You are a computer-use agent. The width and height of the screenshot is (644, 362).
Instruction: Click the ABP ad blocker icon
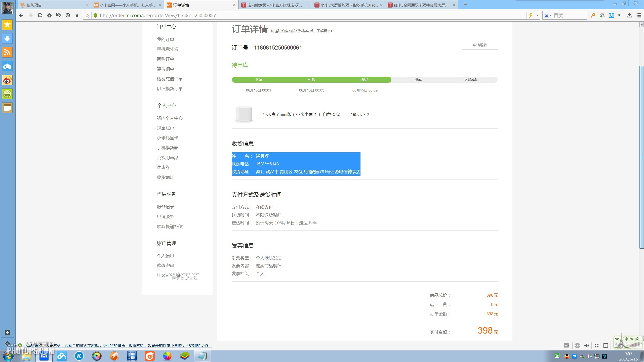click(577, 345)
